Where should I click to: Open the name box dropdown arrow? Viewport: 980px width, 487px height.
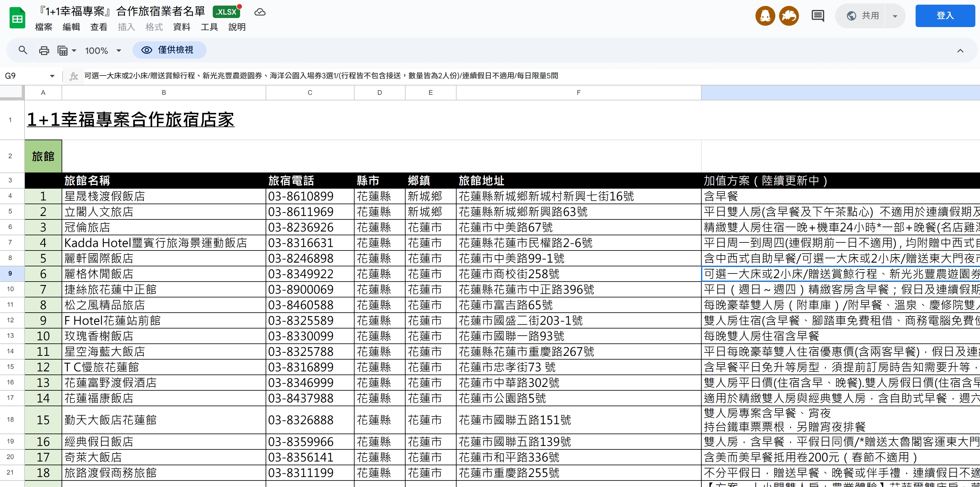coord(52,76)
